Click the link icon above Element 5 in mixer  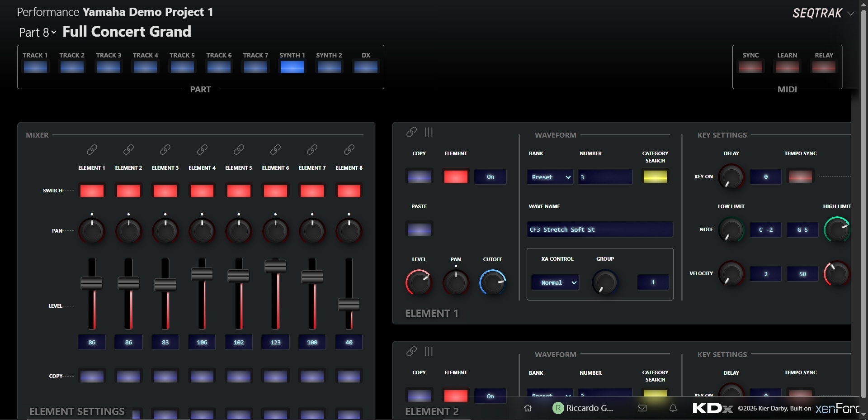click(239, 149)
